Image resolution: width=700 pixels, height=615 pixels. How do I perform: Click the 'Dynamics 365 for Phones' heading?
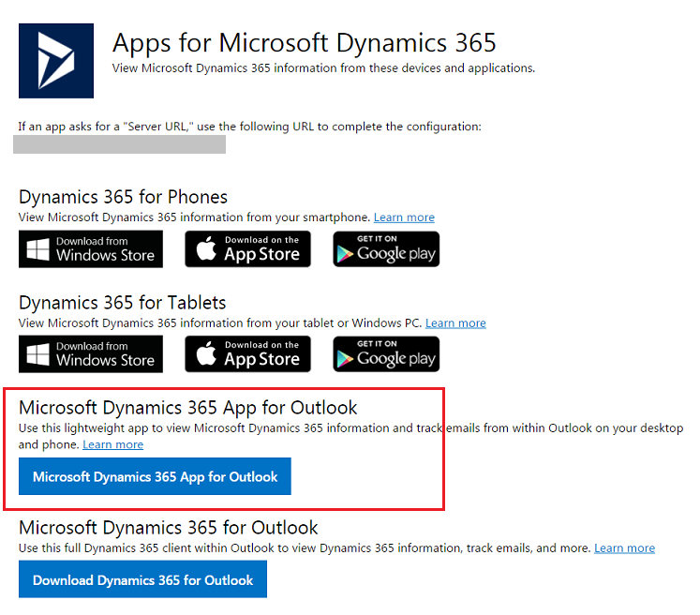click(123, 197)
